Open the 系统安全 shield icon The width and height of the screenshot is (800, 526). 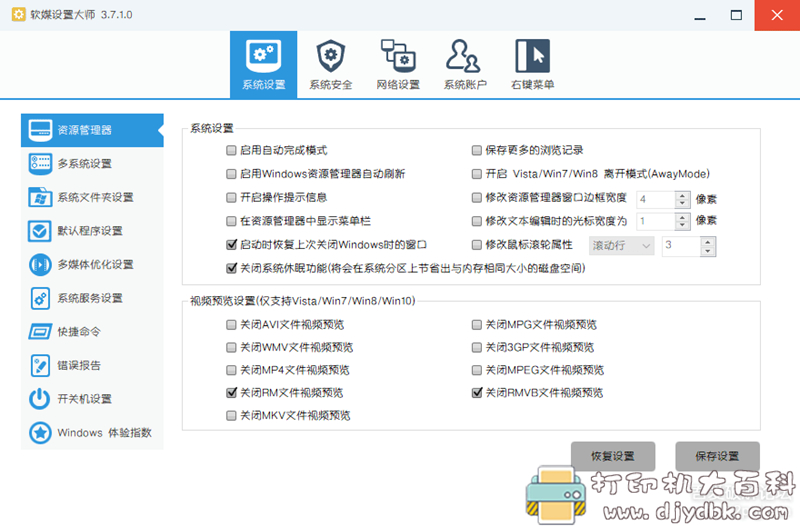tap(331, 56)
